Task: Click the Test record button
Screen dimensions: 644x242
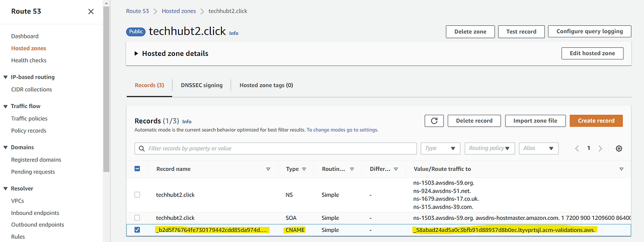Action: [521, 31]
